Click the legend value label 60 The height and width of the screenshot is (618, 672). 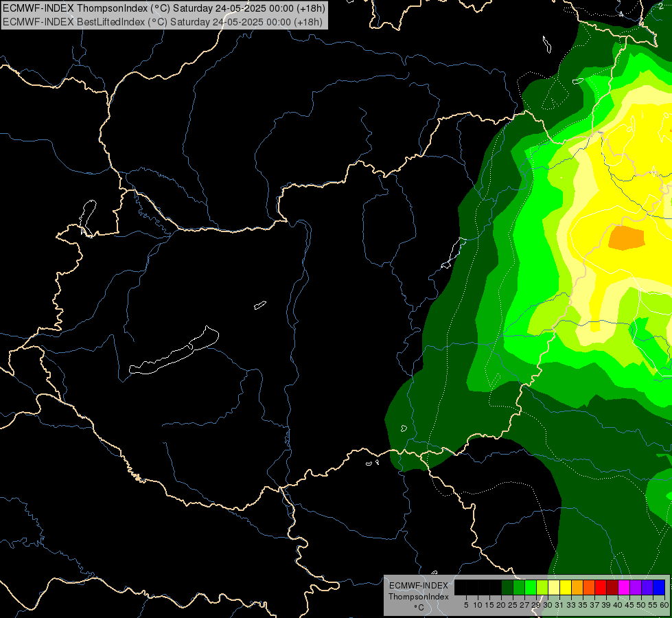click(664, 605)
